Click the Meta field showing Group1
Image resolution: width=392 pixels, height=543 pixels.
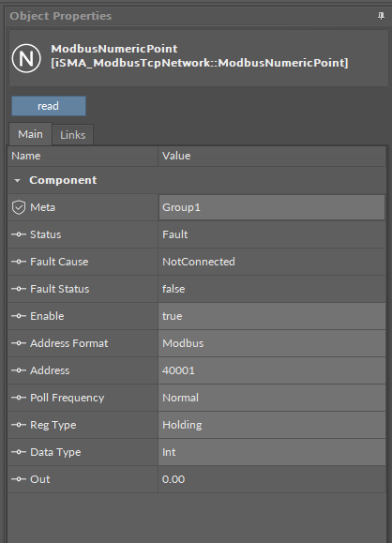click(272, 207)
